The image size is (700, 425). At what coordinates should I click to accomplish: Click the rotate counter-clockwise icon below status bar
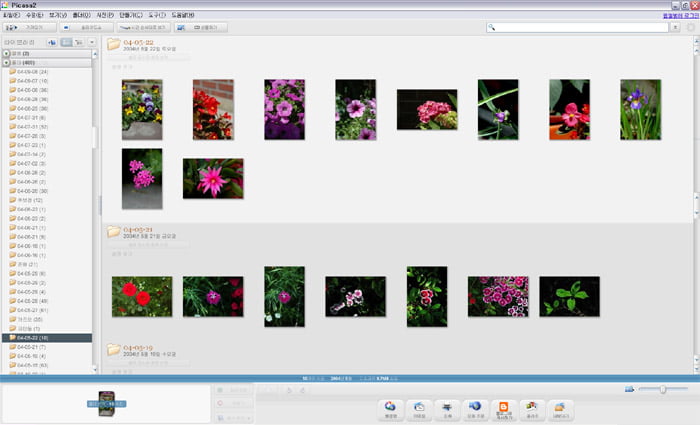289,390
